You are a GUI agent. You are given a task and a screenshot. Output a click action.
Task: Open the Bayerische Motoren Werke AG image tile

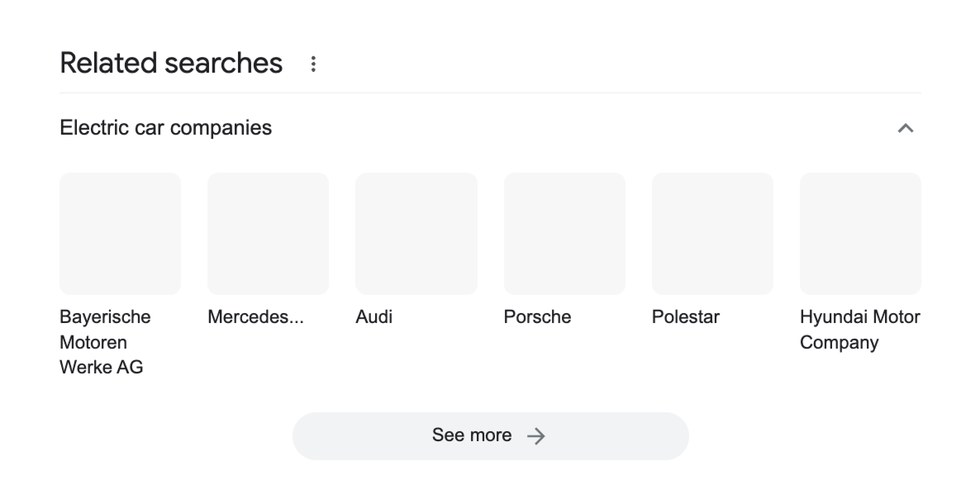pos(120,233)
